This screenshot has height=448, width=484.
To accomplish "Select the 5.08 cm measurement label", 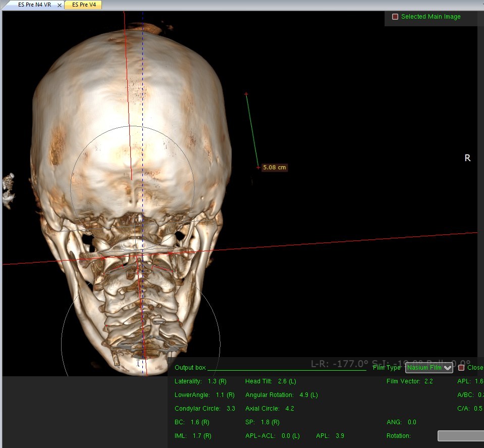I will coord(275,167).
